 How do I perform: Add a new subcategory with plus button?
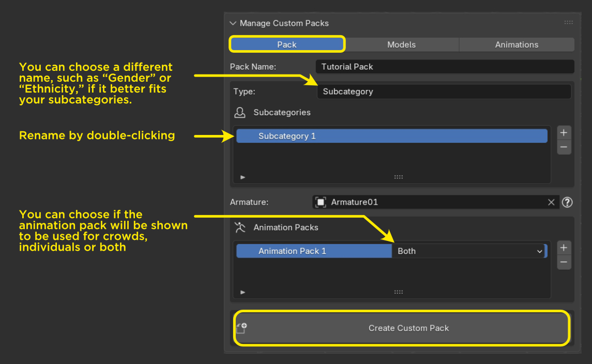point(564,132)
